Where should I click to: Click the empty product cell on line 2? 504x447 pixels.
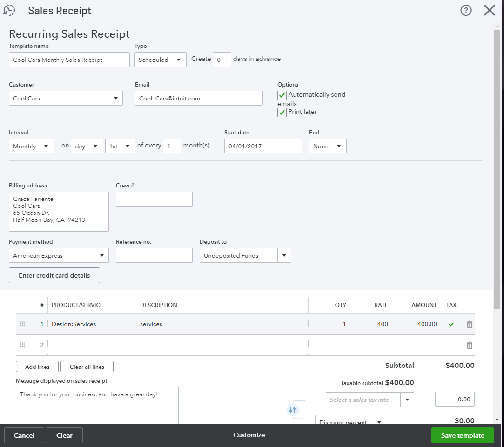point(92,345)
